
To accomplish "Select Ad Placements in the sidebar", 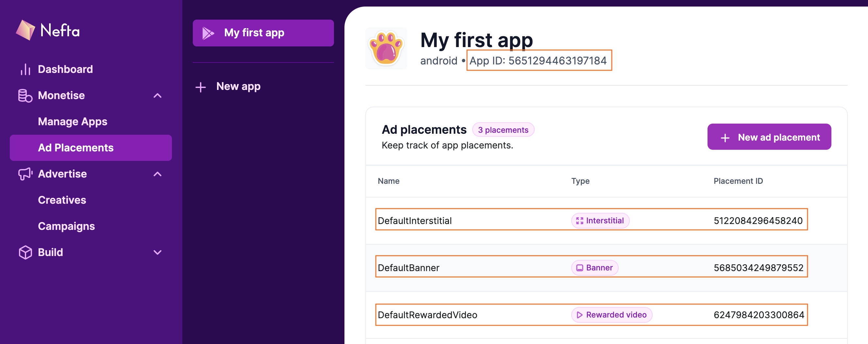I will point(91,148).
